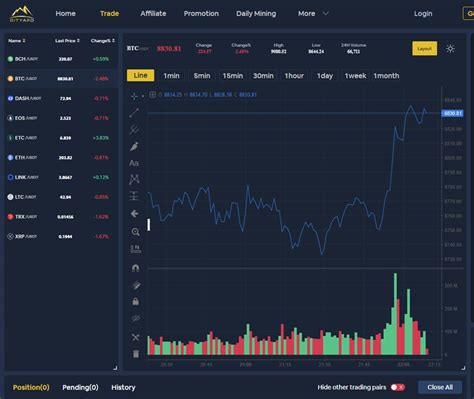Select the left arrow icon tool

click(x=135, y=213)
